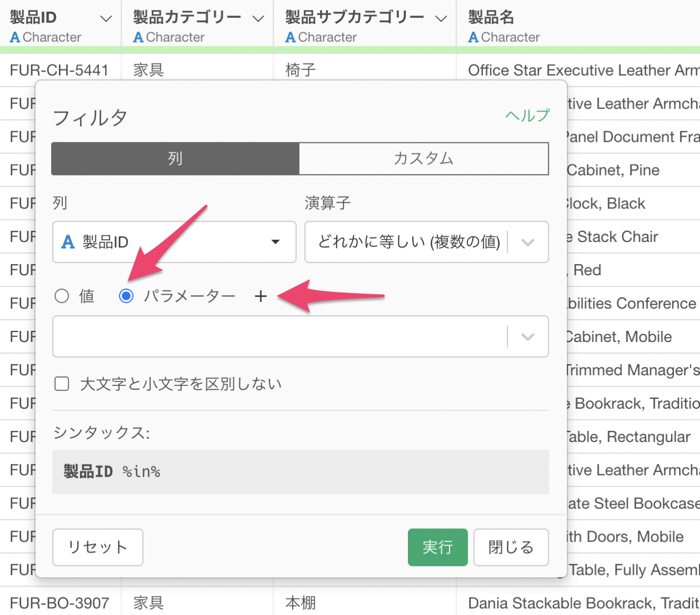Image resolution: width=700 pixels, height=615 pixels.
Task: Click the plus icon to add a parameter
Action: (260, 296)
